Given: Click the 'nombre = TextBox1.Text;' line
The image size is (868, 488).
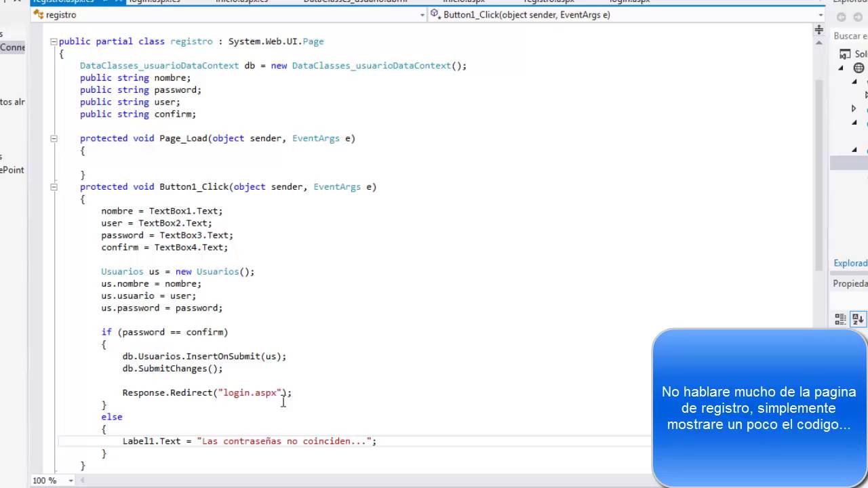Looking at the screenshot, I should (x=162, y=211).
